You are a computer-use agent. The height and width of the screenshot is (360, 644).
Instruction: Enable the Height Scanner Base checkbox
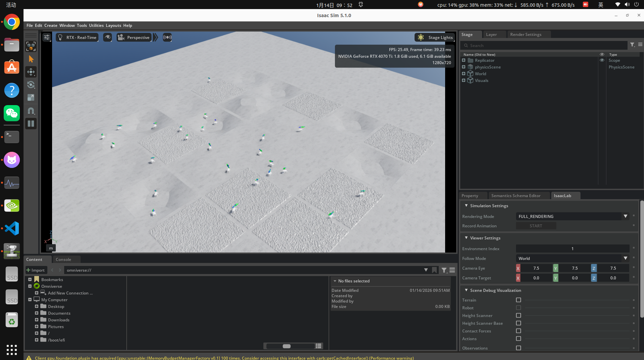pyautogui.click(x=518, y=323)
